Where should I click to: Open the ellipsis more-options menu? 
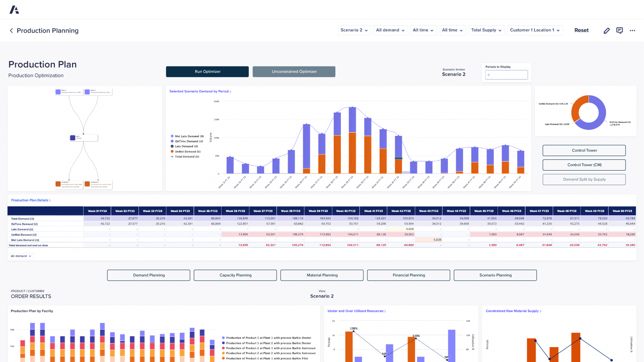(632, 31)
